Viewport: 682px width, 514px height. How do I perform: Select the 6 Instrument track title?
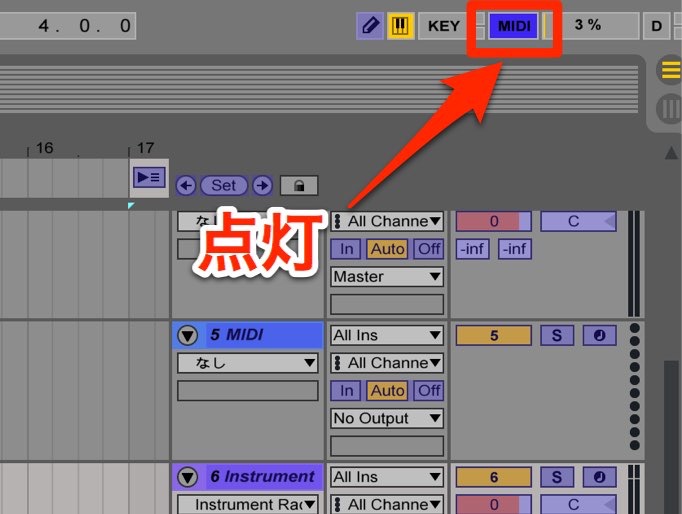264,477
